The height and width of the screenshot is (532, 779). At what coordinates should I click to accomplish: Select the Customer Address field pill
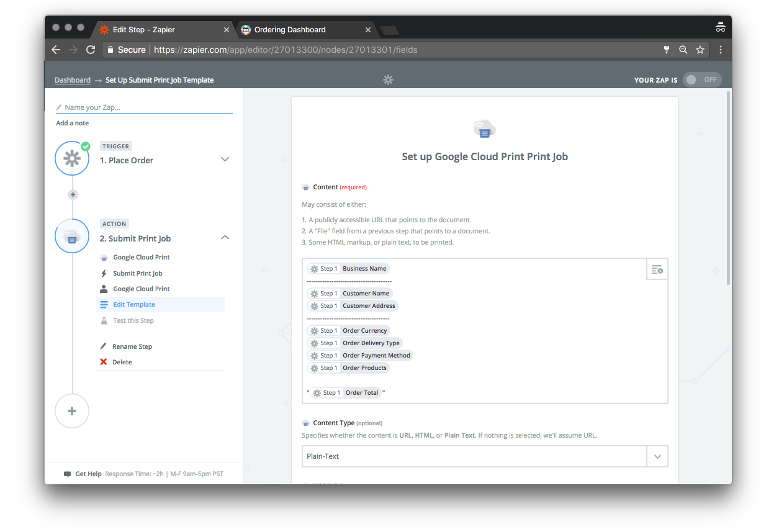tap(352, 306)
